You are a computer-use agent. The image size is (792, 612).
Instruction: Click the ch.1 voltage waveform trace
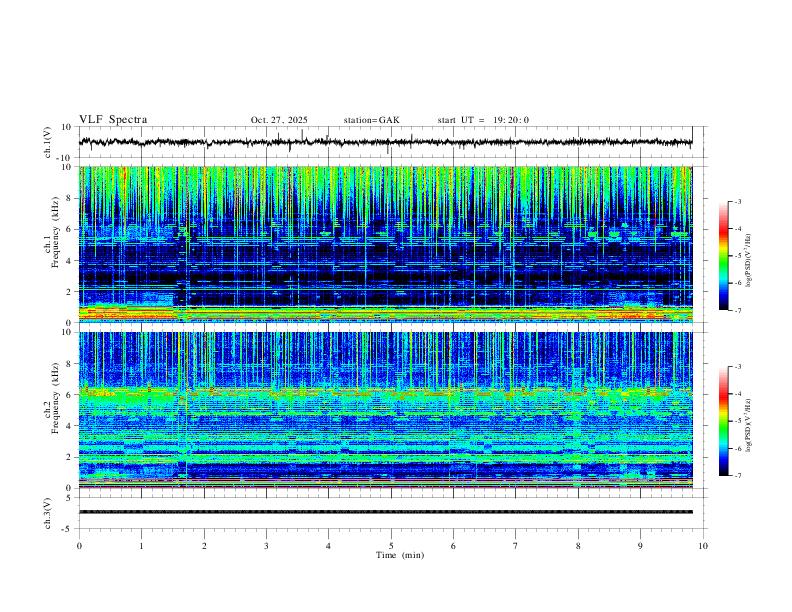click(385, 142)
